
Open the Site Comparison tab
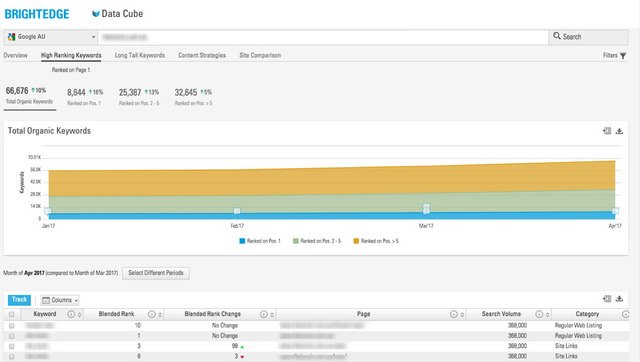pyautogui.click(x=260, y=56)
